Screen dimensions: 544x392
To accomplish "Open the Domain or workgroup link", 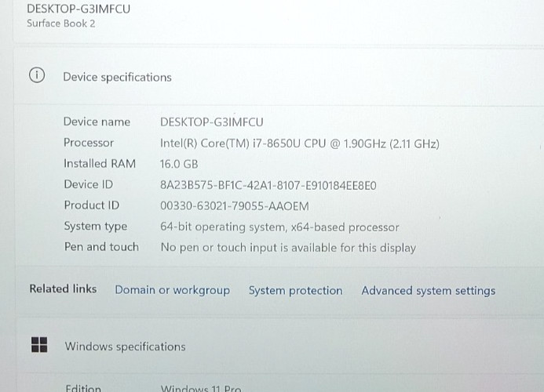I will coord(173,290).
